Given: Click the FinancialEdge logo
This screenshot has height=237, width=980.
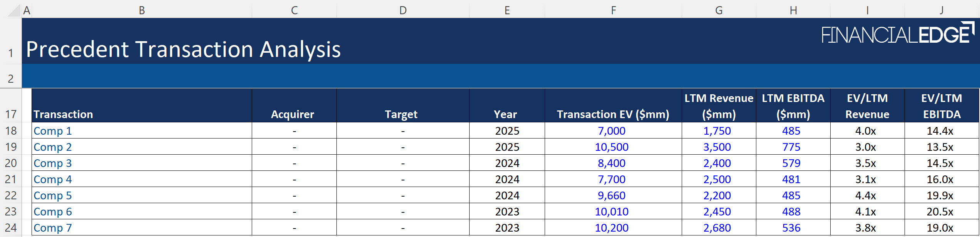Looking at the screenshot, I should [897, 33].
